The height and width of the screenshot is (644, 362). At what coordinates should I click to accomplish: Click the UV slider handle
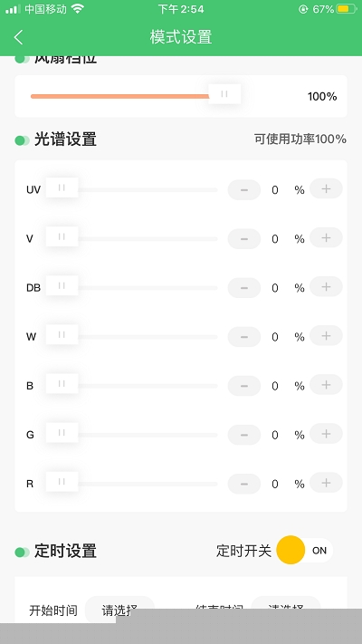coord(62,187)
